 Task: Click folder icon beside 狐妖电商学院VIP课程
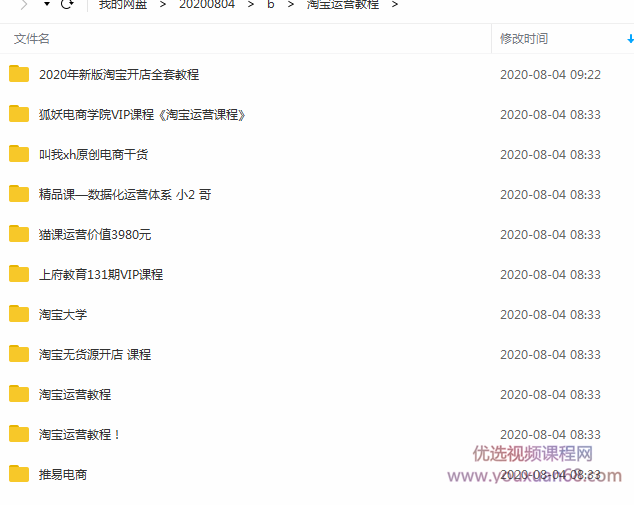[19, 114]
